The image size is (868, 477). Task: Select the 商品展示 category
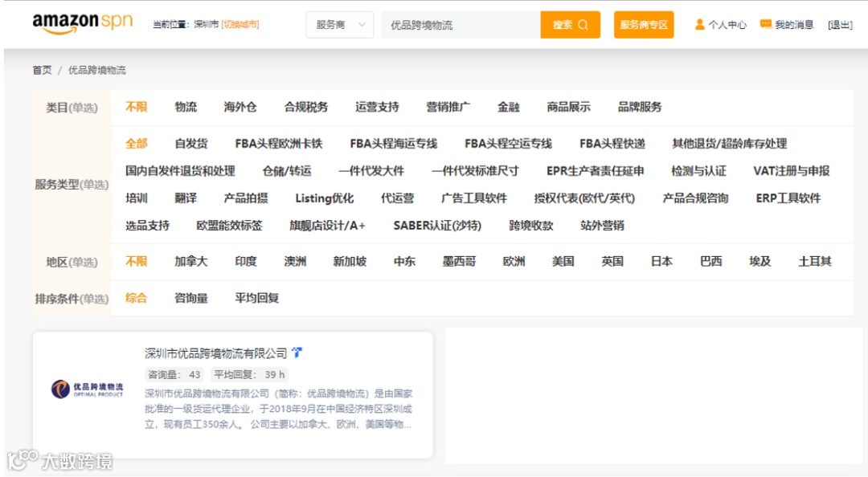(568, 107)
